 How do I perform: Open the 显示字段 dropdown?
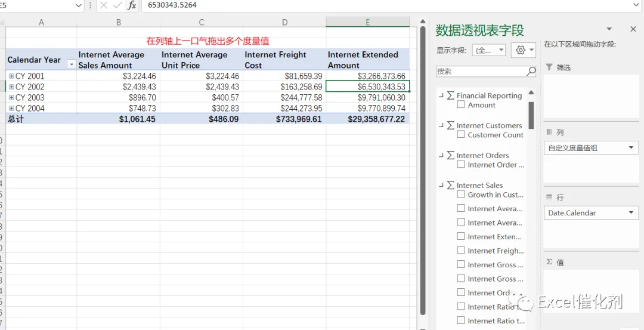pos(489,50)
